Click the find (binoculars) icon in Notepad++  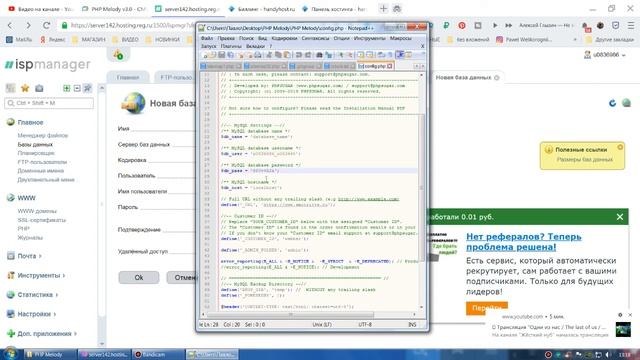319,55
